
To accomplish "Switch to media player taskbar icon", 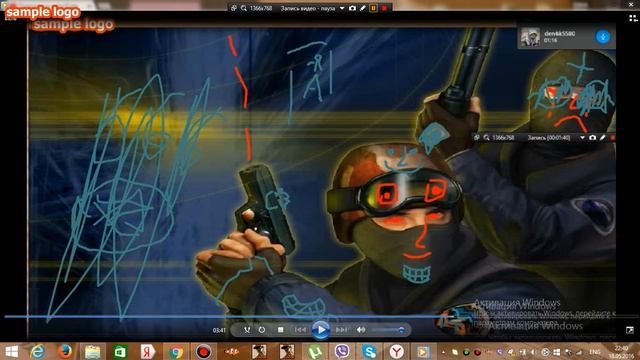I will click(x=423, y=351).
